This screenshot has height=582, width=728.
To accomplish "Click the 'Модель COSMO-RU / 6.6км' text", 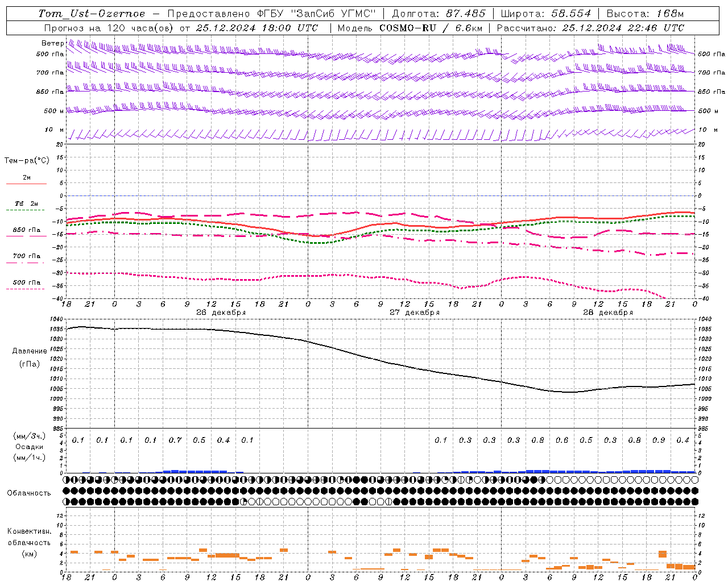I will coord(410,28).
